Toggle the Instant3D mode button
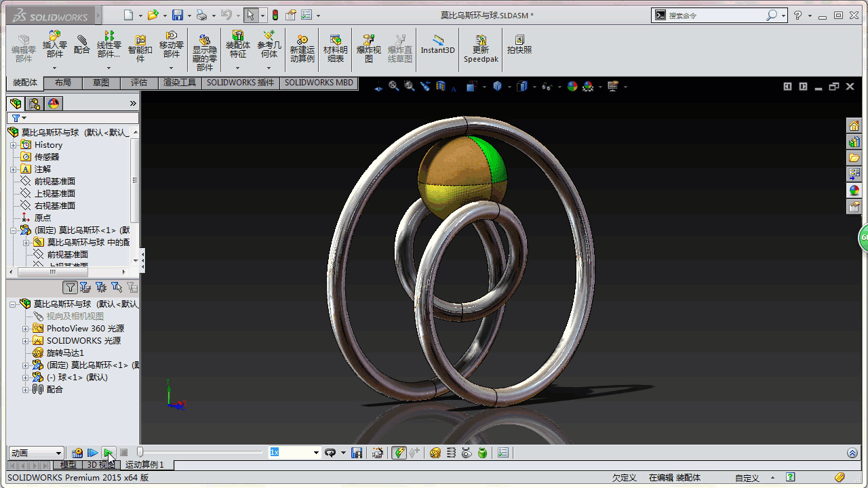This screenshot has height=488, width=868. 437,43
